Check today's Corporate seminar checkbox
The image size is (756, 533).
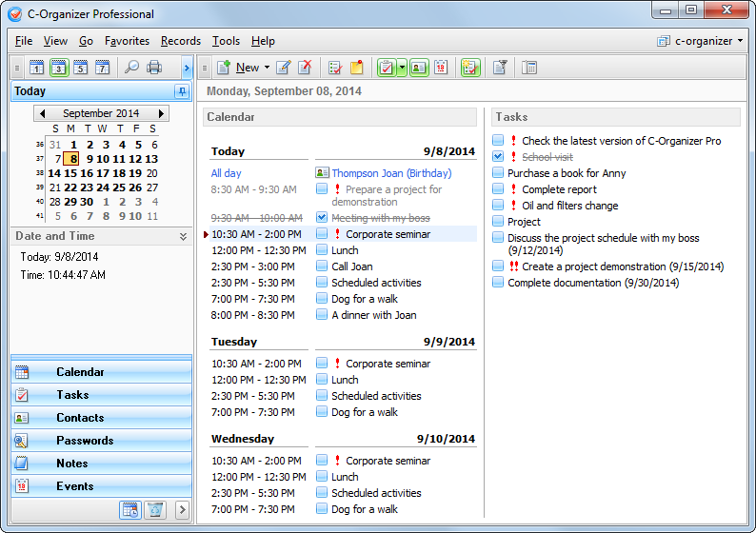[322, 233]
